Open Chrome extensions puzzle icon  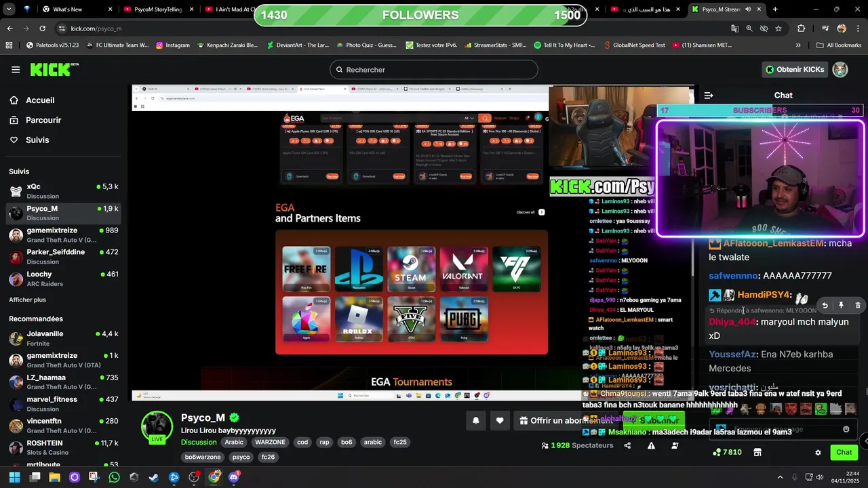[802, 28]
